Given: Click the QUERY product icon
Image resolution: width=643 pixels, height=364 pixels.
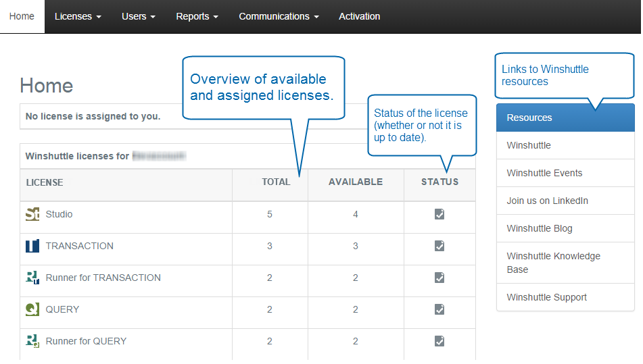Looking at the screenshot, I should (x=32, y=309).
